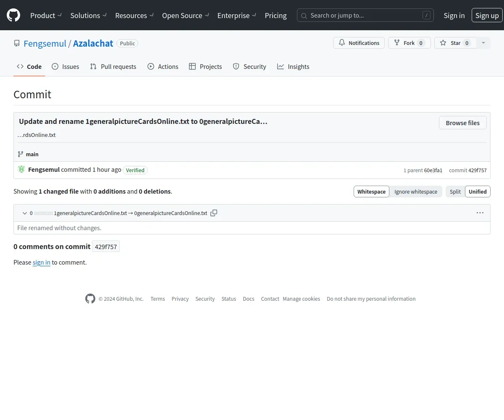Click the Security shield icon
The width and height of the screenshot is (504, 420).
[x=236, y=66]
